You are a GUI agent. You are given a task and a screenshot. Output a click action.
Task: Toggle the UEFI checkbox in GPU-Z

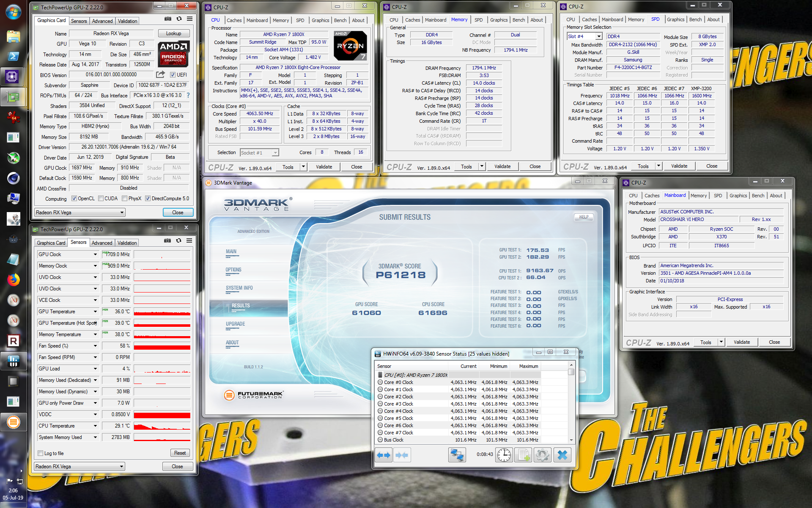click(173, 75)
